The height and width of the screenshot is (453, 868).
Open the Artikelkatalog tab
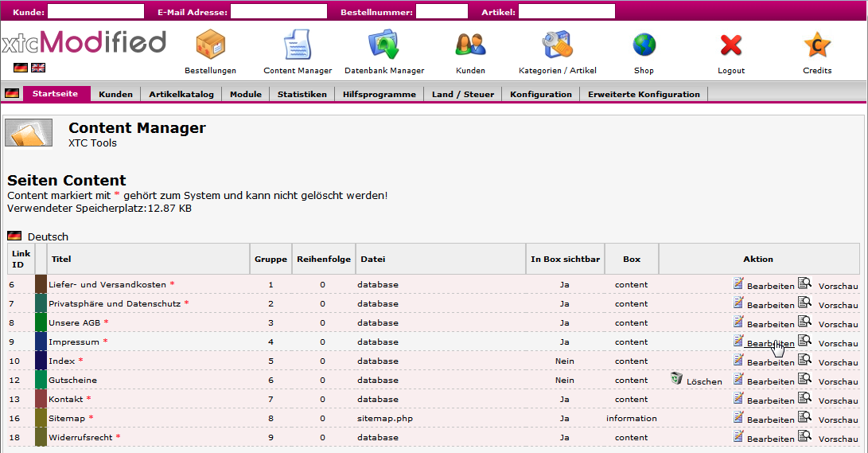point(181,94)
